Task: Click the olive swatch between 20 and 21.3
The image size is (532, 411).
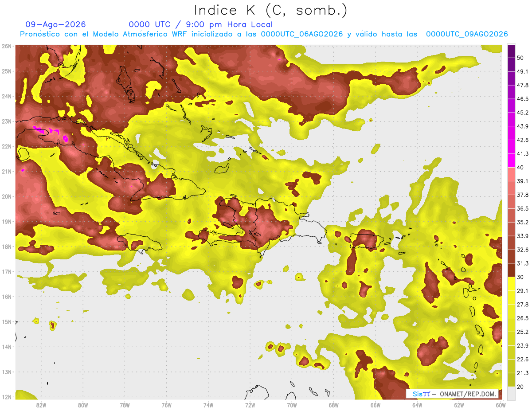Action: click(x=511, y=380)
